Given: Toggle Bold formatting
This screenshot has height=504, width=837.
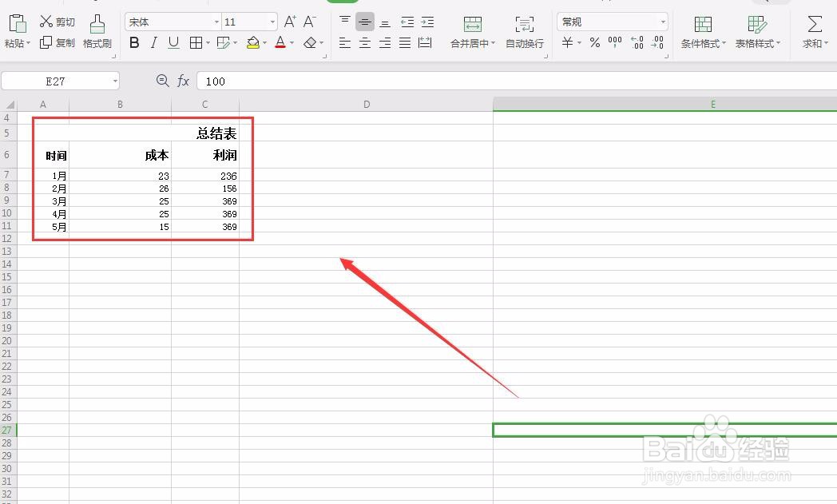Looking at the screenshot, I should pos(134,43).
